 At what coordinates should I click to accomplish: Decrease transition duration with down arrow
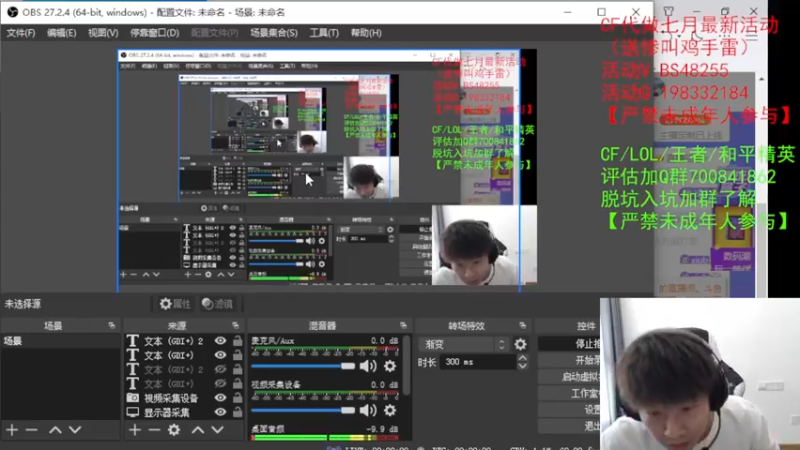(x=522, y=366)
